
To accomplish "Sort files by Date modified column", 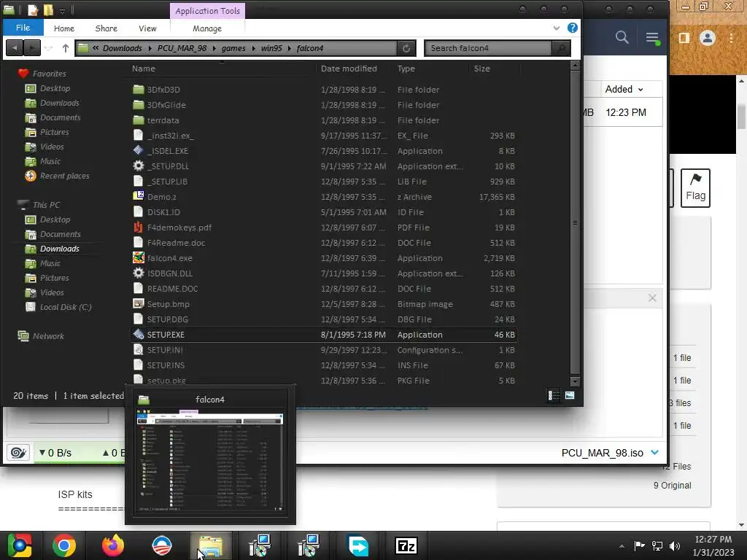I will 349,69.
